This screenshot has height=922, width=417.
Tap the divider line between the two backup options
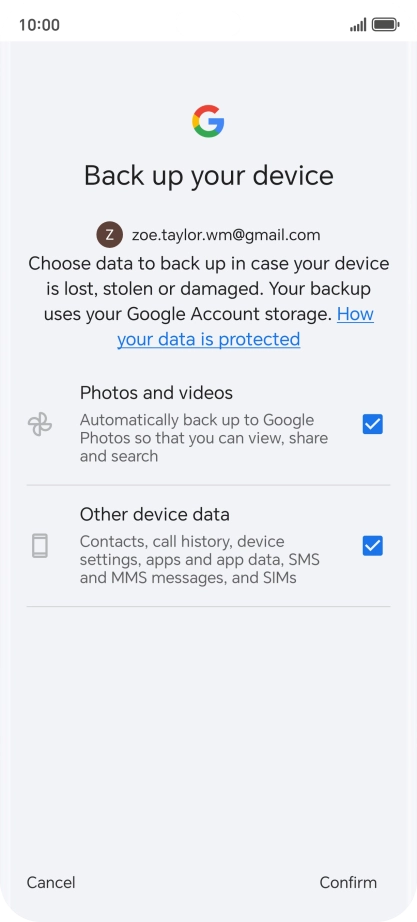pos(208,485)
